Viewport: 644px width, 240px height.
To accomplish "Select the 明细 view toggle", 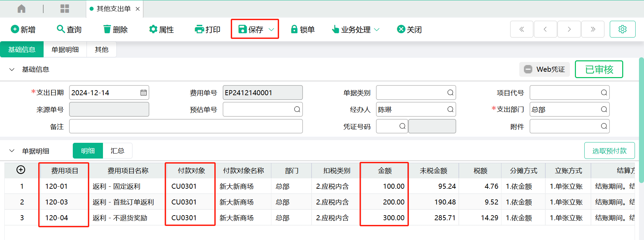I will pos(88,151).
